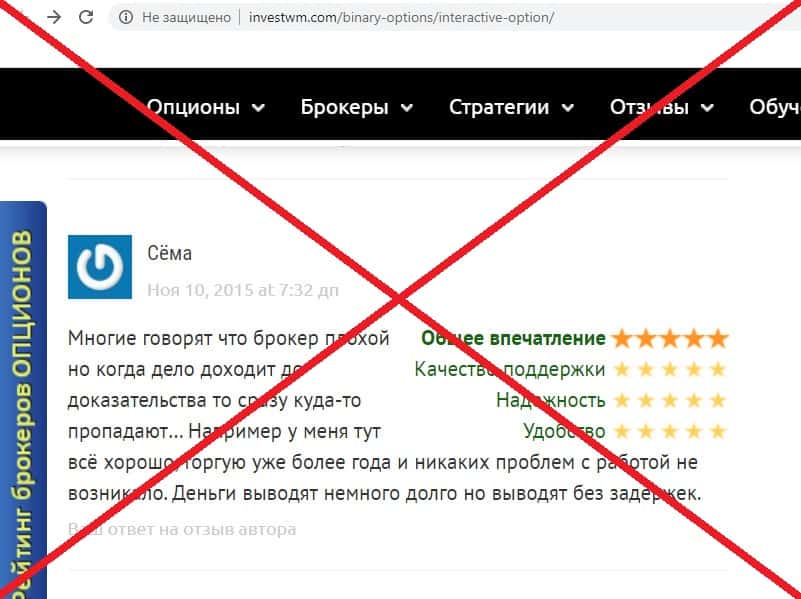Click Сёма's blue avatar image
The image size is (801, 599).
point(100,267)
